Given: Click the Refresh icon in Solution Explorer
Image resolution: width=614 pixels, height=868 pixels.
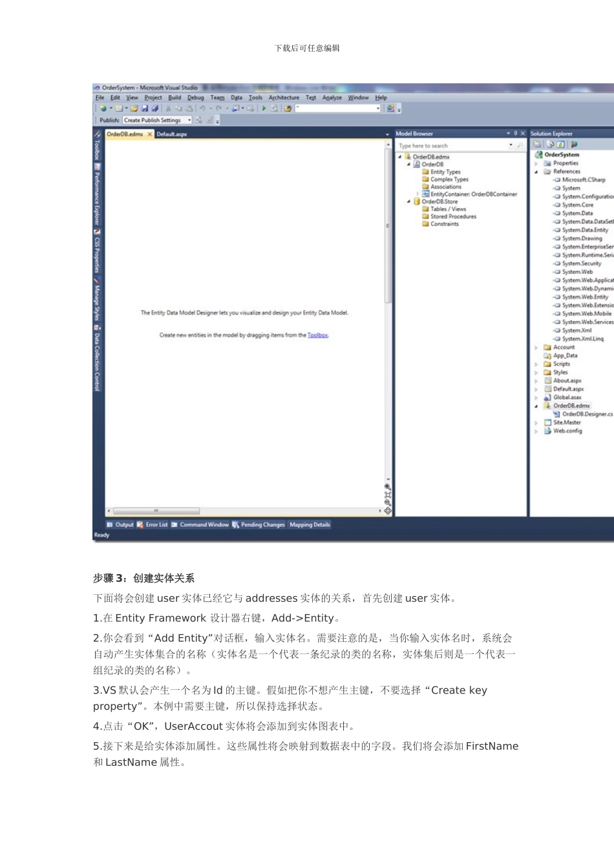Looking at the screenshot, I should tap(560, 145).
